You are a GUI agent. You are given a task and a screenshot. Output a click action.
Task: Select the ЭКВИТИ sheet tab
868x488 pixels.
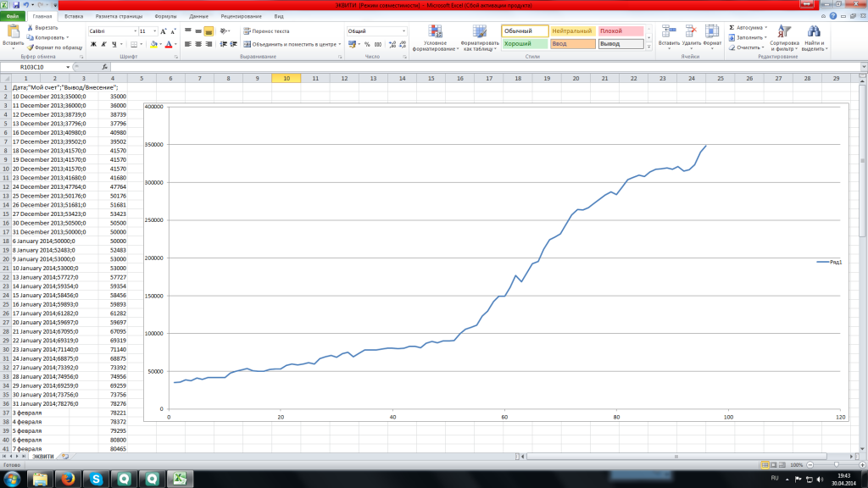click(x=42, y=457)
